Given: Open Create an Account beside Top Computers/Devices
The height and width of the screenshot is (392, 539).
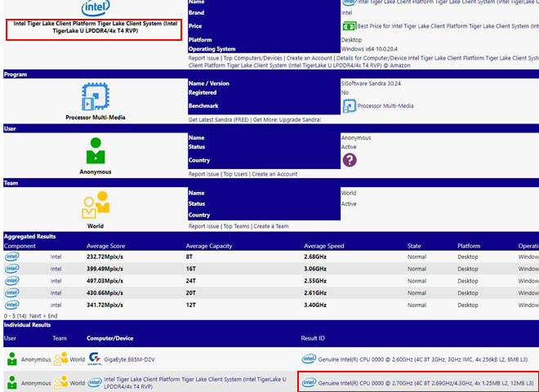Looking at the screenshot, I should [x=310, y=58].
